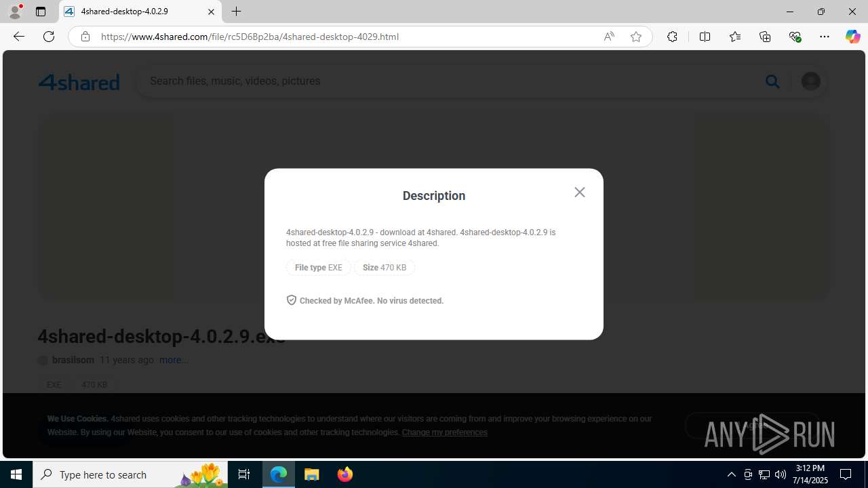The width and height of the screenshot is (868, 488).
Task: Open the browser profile icon
Action: (x=15, y=12)
